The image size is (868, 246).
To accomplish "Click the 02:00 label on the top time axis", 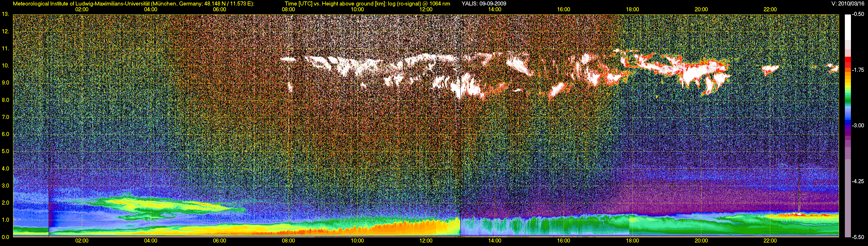I will (82, 10).
